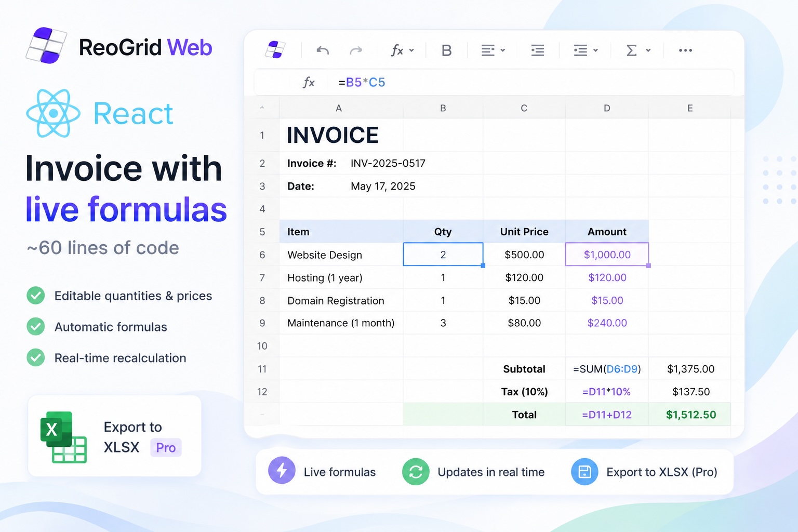Click the ReoGrid logo in the toolbar
The image size is (798, 532).
coord(275,50)
